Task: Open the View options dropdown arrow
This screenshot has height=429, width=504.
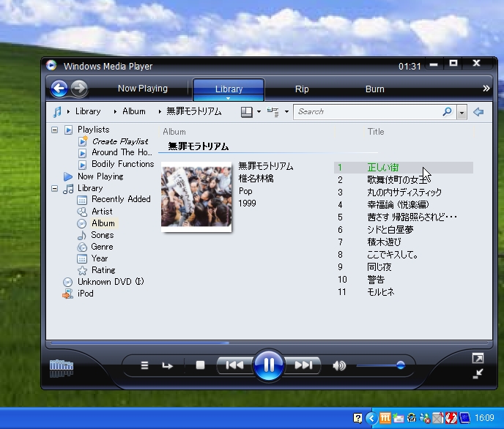Action: point(286,112)
